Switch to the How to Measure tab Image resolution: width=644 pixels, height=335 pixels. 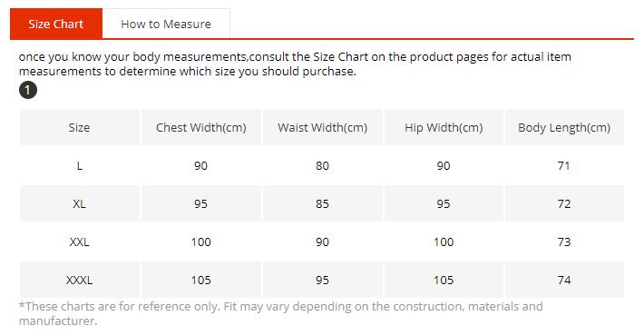coord(166,24)
